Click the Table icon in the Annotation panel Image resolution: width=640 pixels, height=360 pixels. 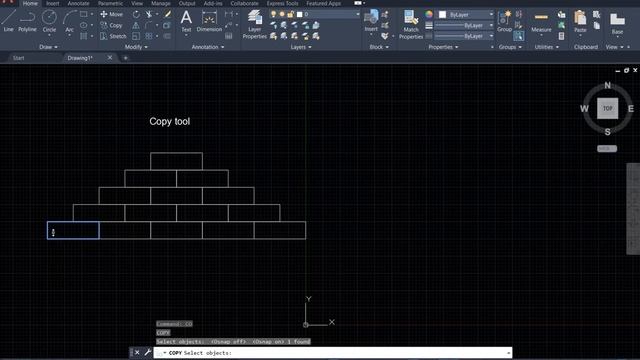pyautogui.click(x=229, y=36)
